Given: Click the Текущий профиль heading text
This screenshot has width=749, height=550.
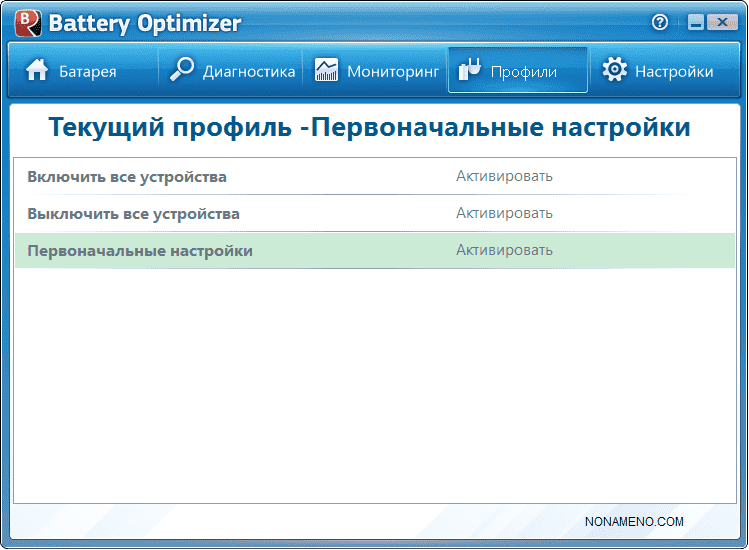Looking at the screenshot, I should coord(369,128).
